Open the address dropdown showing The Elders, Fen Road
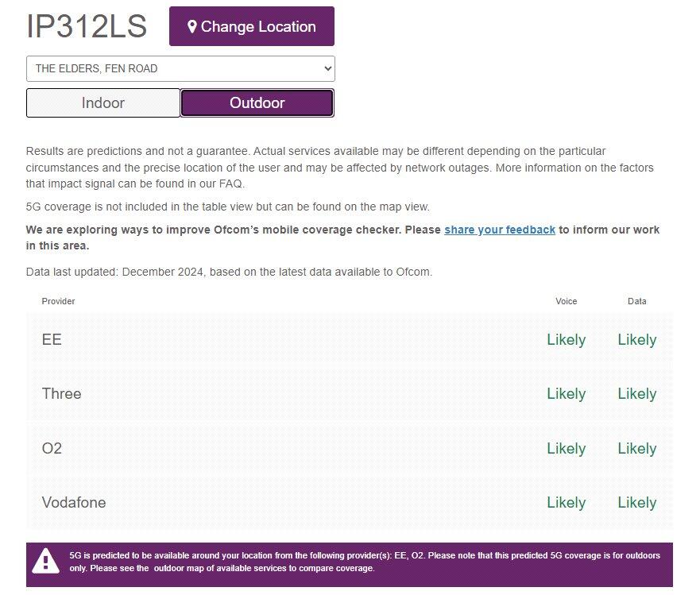Image resolution: width=700 pixels, height=595 pixels. click(180, 68)
